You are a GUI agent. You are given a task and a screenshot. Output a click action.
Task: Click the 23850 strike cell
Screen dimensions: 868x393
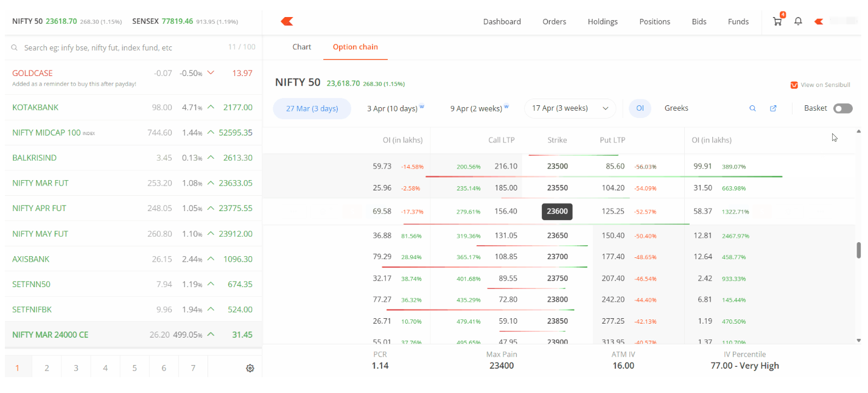coord(557,321)
